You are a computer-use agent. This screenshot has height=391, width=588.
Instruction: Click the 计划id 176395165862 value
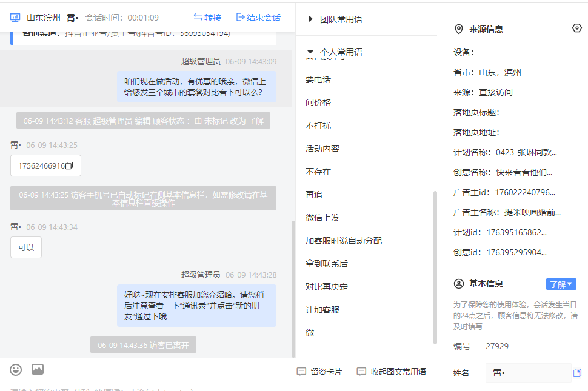pos(516,232)
